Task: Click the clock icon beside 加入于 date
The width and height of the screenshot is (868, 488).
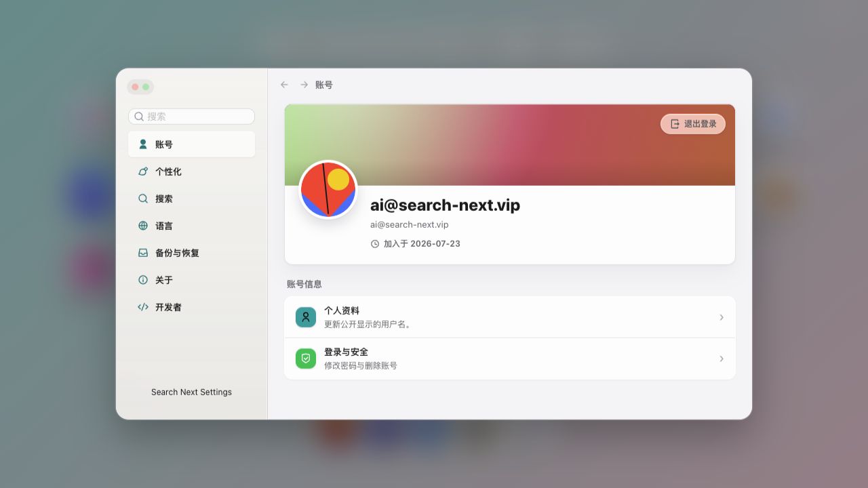Action: click(375, 244)
